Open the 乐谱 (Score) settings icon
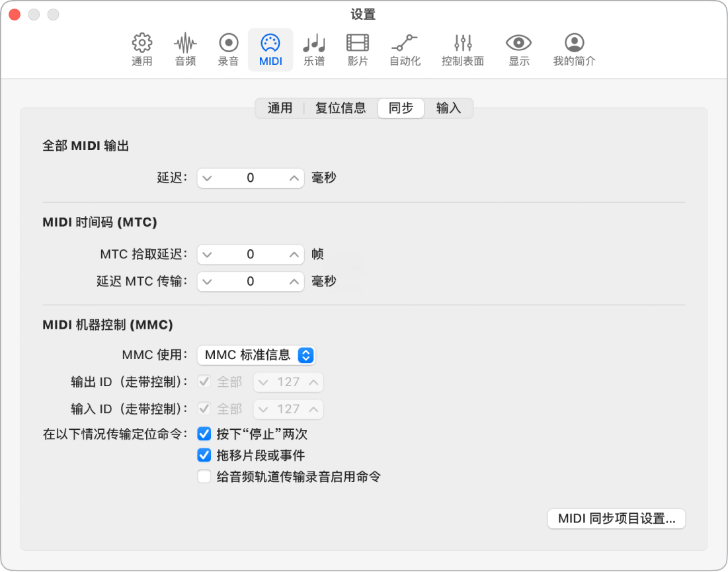Viewport: 728px width, 572px height. (x=313, y=50)
